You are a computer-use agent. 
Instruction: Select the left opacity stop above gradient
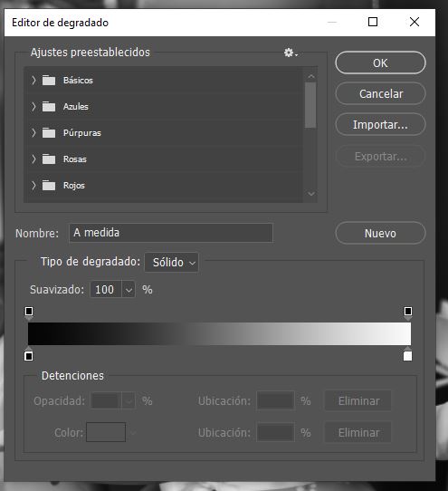29,313
